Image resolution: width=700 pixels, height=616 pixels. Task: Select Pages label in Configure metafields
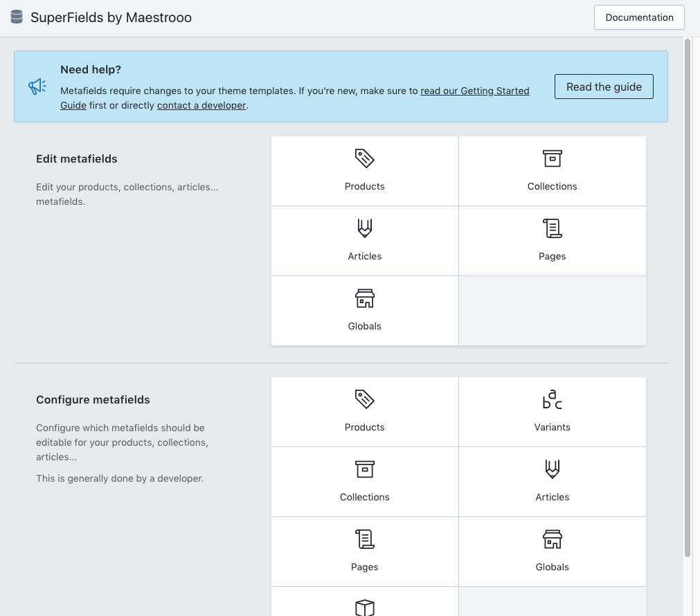[364, 567]
